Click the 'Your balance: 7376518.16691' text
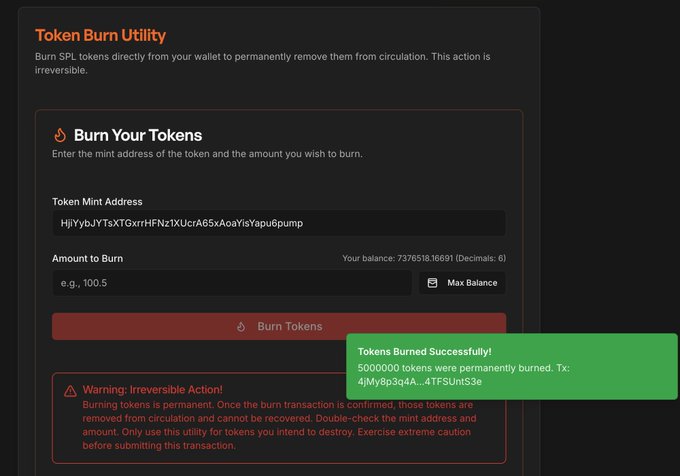This screenshot has height=476, width=680. coord(397,258)
